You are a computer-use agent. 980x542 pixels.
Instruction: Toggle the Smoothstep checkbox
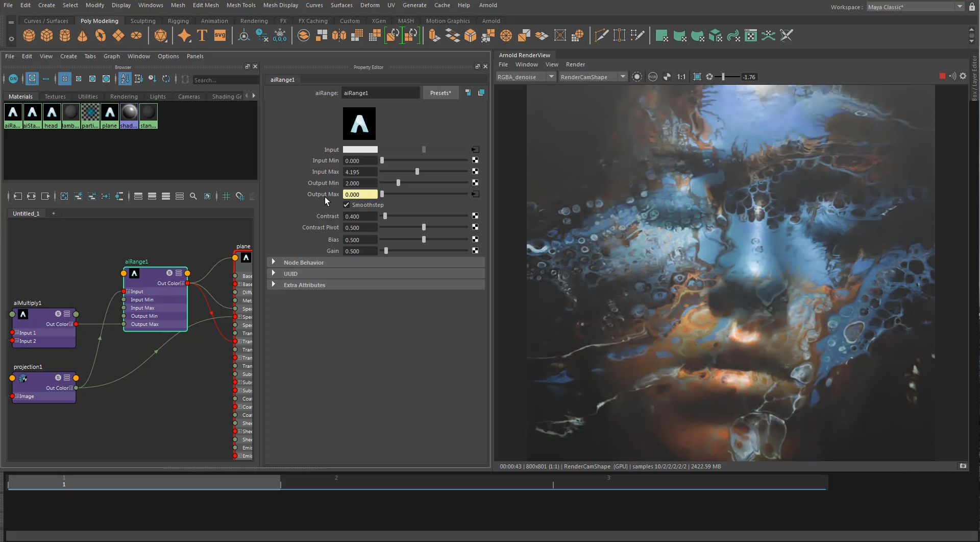[346, 205]
